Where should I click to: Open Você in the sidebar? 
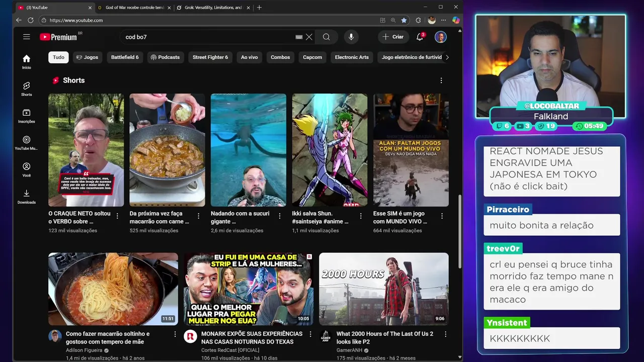[26, 170]
